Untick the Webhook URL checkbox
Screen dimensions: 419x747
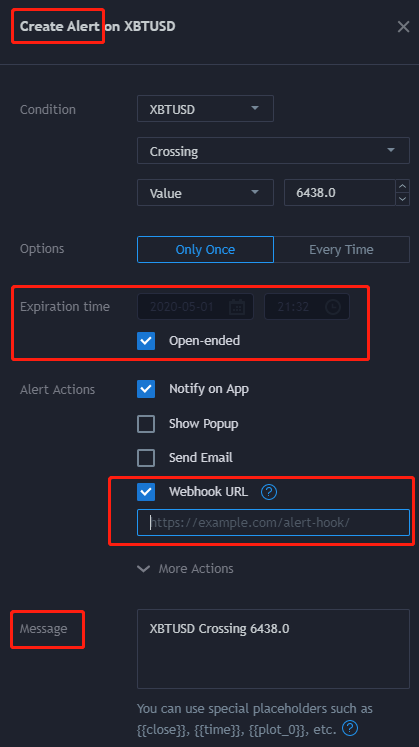tap(146, 492)
